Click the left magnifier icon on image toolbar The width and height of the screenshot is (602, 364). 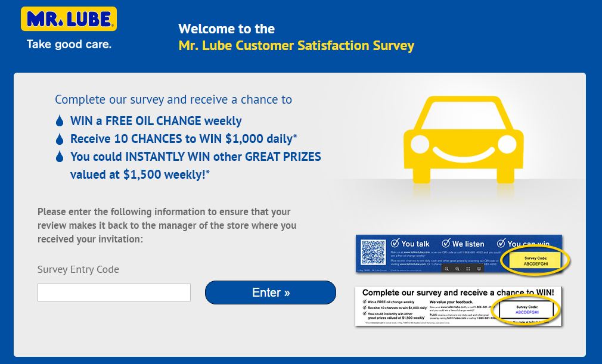[446, 269]
